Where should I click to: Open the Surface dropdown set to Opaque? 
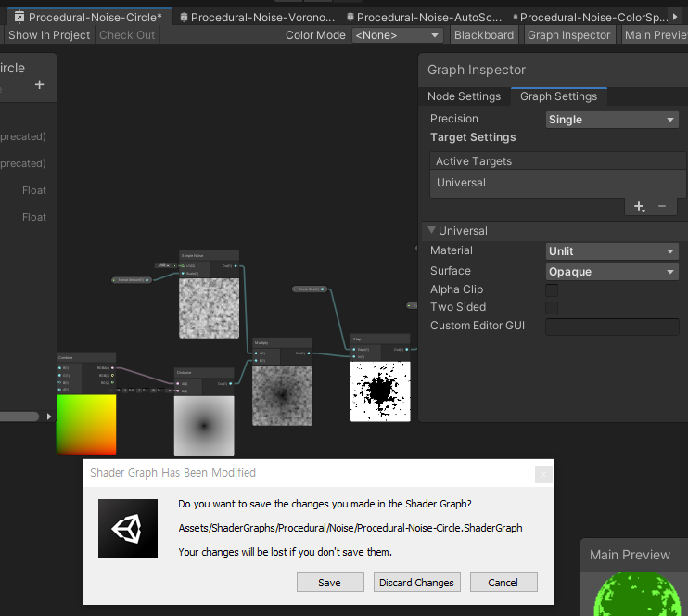(612, 272)
